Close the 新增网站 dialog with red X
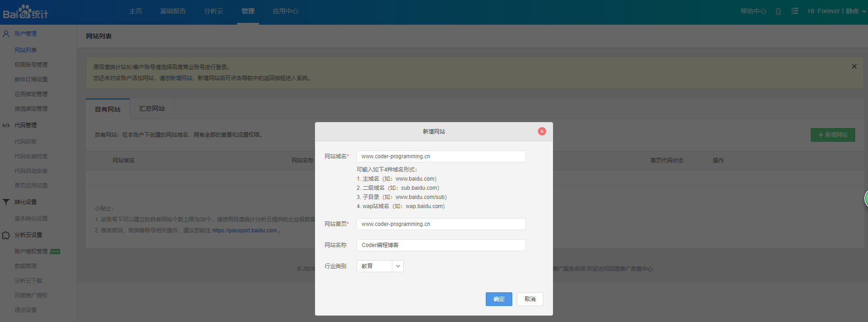The image size is (868, 322). tap(542, 131)
